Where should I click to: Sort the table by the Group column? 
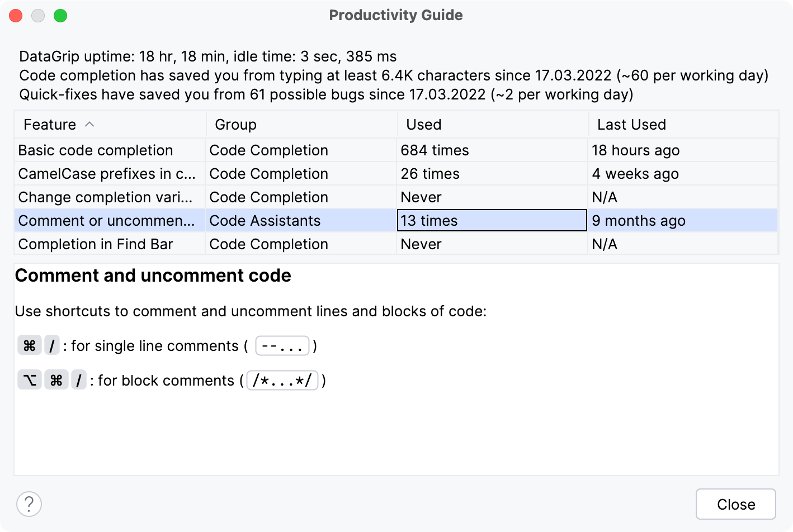235,124
